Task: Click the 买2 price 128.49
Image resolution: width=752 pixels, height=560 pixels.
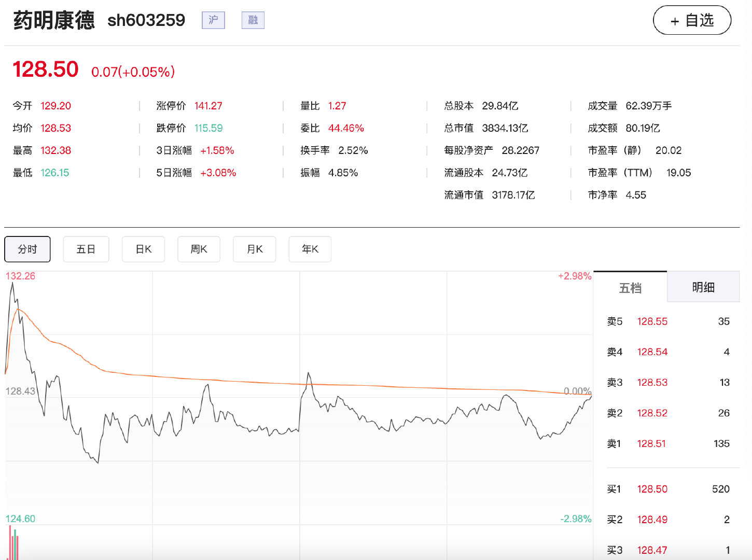Action: click(x=652, y=520)
